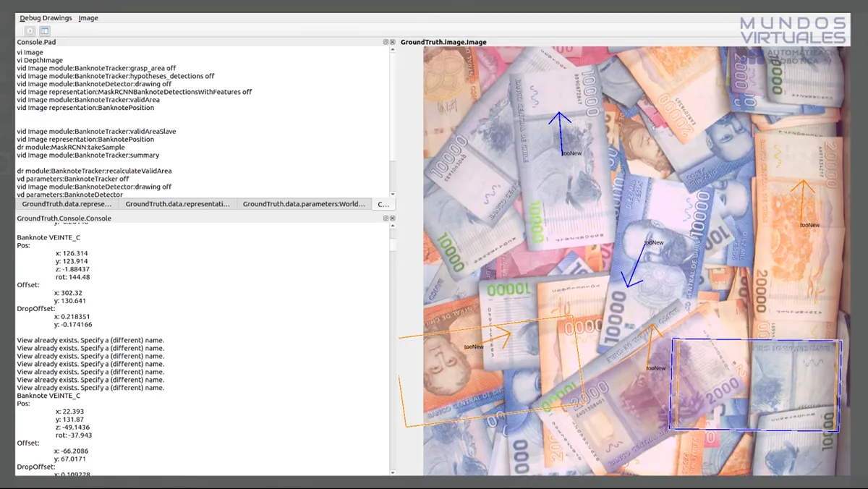
Task: Click line 'vd parameters:BanknoteTracker off'
Action: tap(73, 179)
